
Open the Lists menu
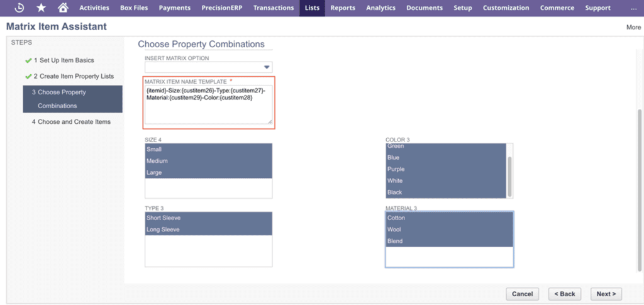tap(311, 8)
